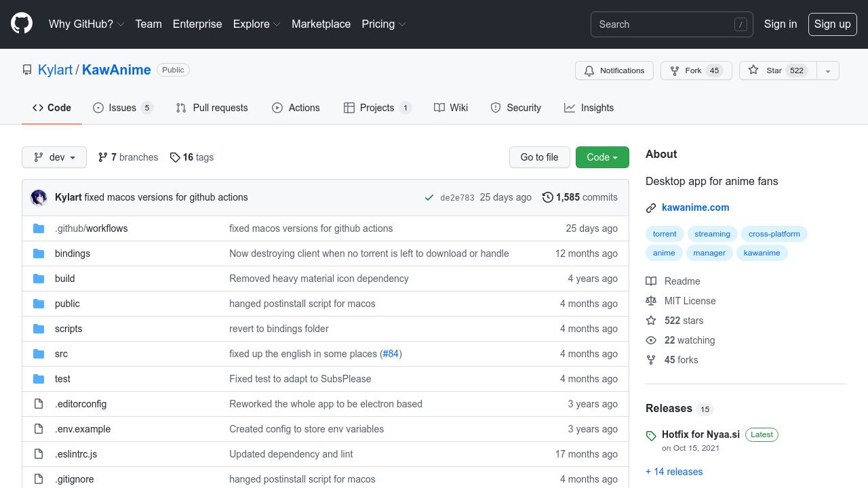Click the scale icon next to MIT License

[x=651, y=301]
